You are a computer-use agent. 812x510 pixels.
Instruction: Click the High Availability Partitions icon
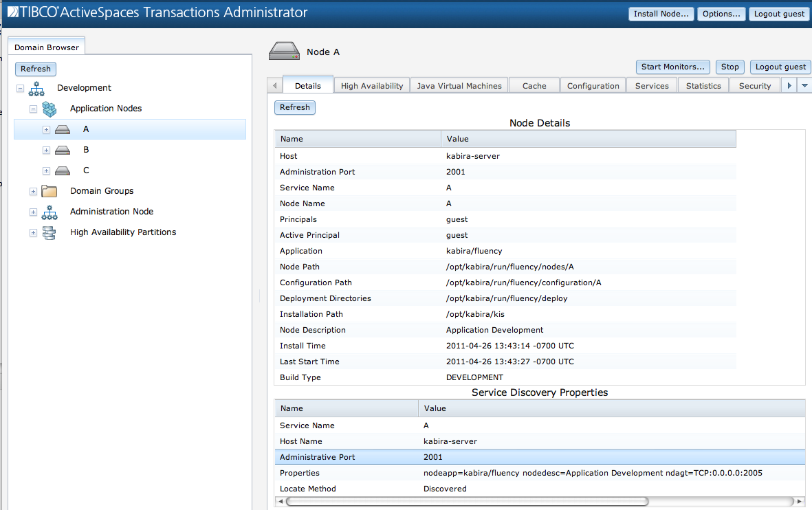50,232
